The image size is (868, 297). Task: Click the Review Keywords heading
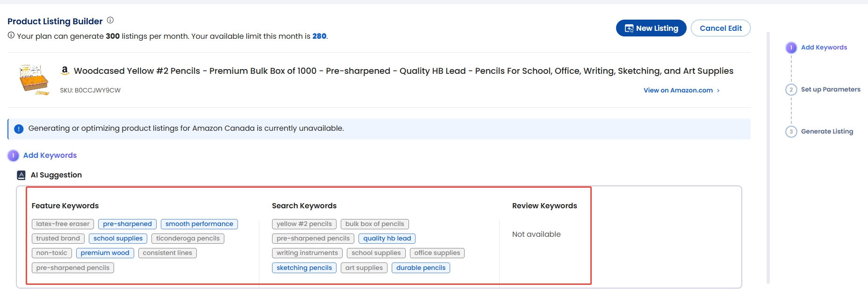click(x=545, y=206)
